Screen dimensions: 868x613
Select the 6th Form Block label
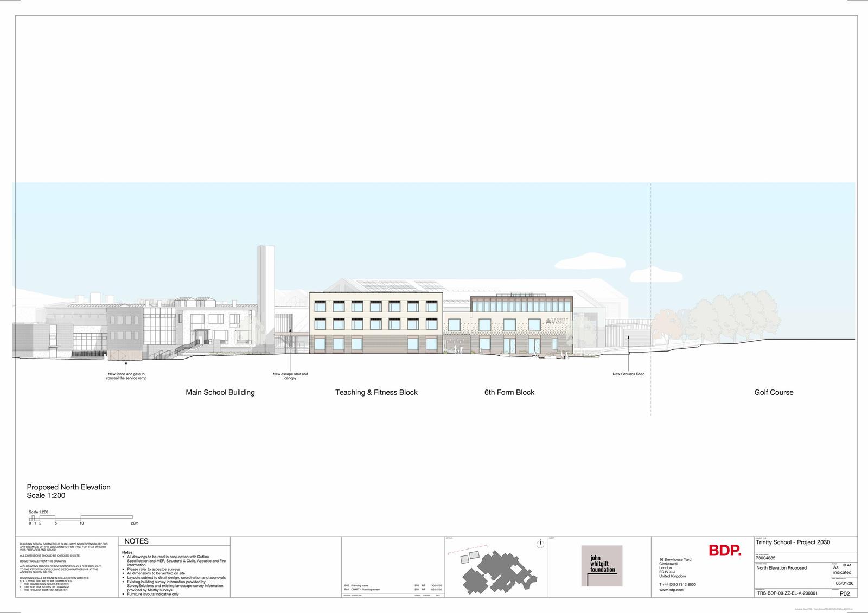pos(509,392)
